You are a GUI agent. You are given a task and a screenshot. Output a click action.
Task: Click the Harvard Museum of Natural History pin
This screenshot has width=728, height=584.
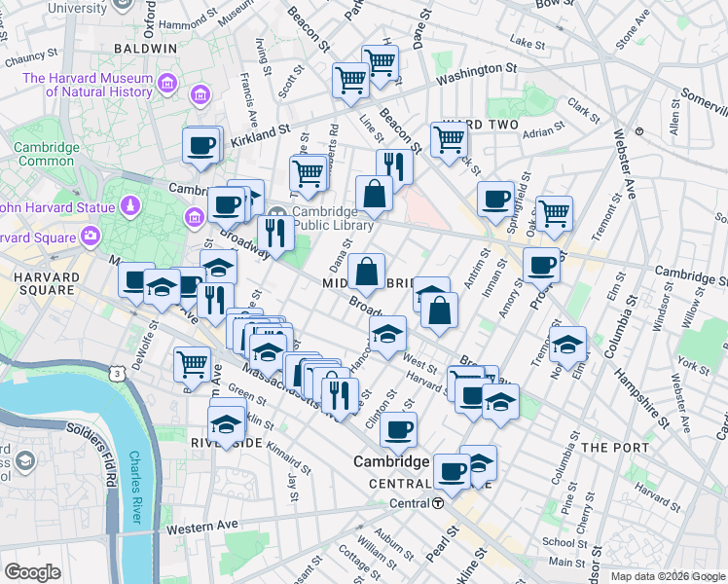(x=167, y=84)
